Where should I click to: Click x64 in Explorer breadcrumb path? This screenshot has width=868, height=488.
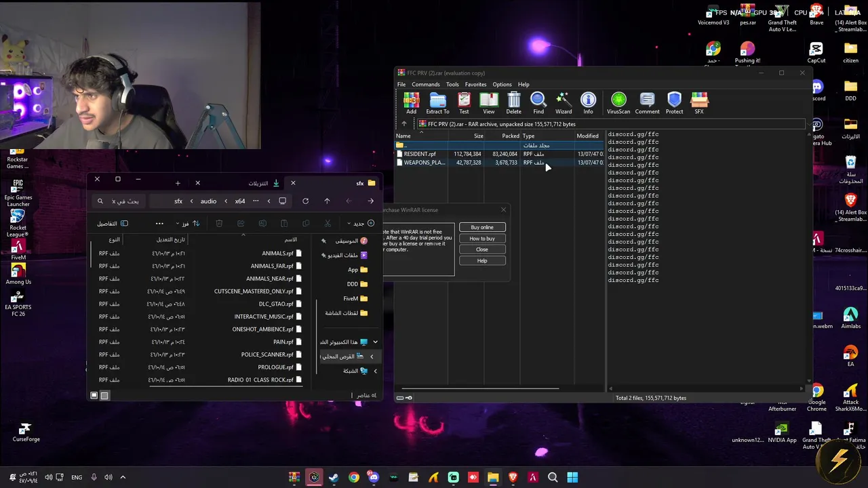[240, 201]
